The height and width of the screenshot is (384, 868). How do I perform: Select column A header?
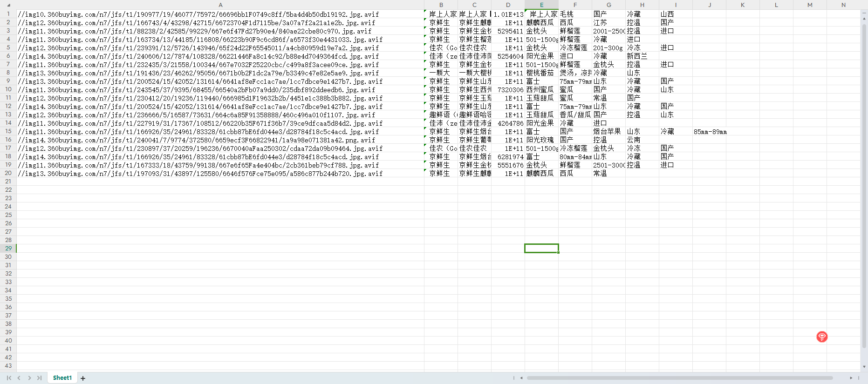tap(220, 5)
